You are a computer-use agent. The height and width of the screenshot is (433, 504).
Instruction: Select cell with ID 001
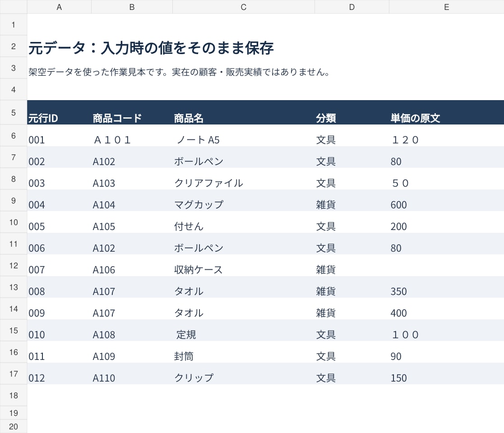click(x=59, y=136)
